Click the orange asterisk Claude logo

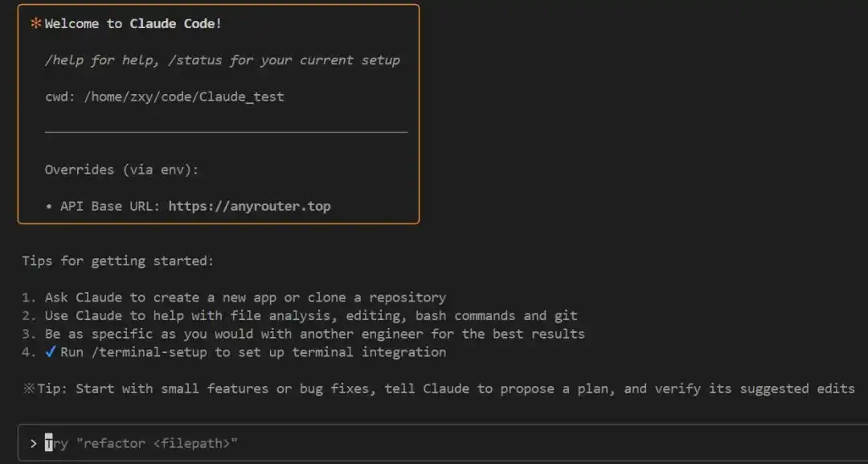pyautogui.click(x=36, y=23)
